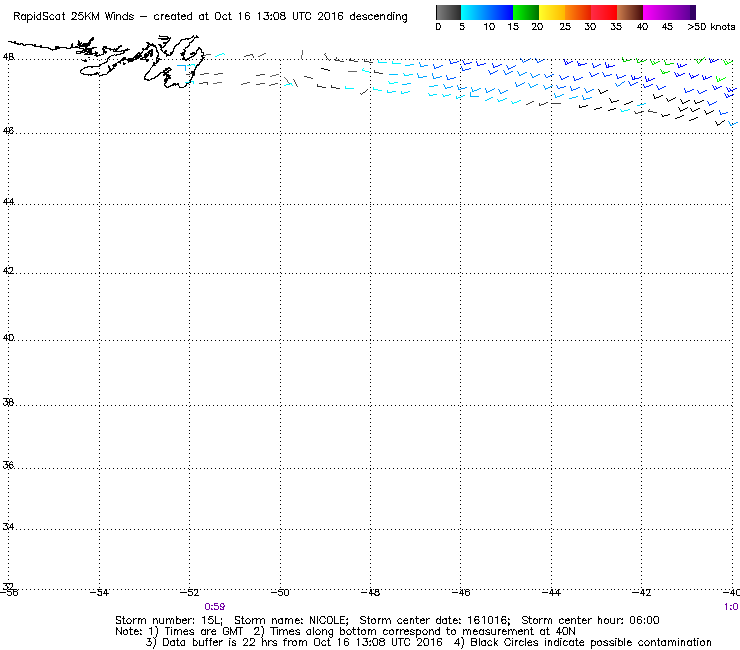Click the '34' latitude axis label
This screenshot has height=650, width=740.
(x=8, y=527)
